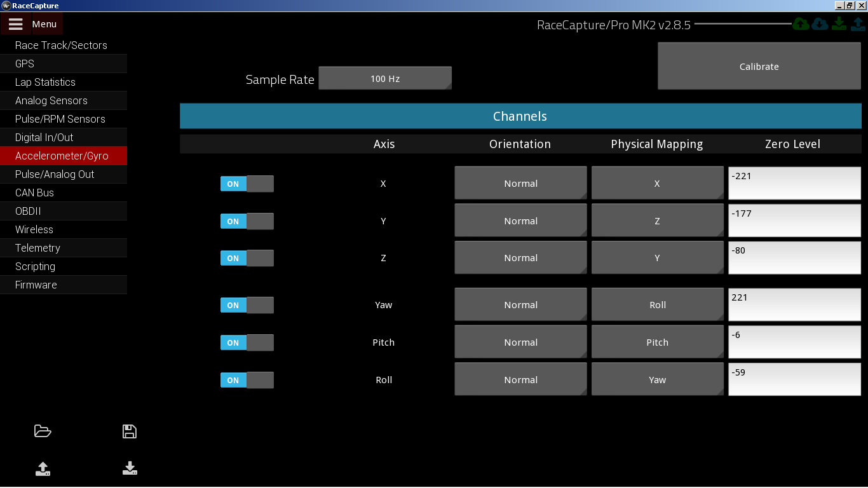Viewport: 868px width, 488px height.
Task: Open the CAN Bus configuration
Action: tap(64, 193)
